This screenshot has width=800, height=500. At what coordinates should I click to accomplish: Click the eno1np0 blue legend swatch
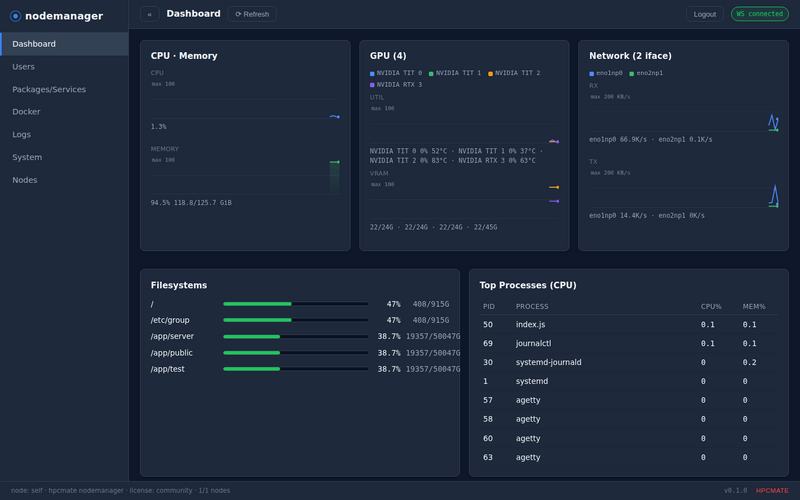[591, 73]
